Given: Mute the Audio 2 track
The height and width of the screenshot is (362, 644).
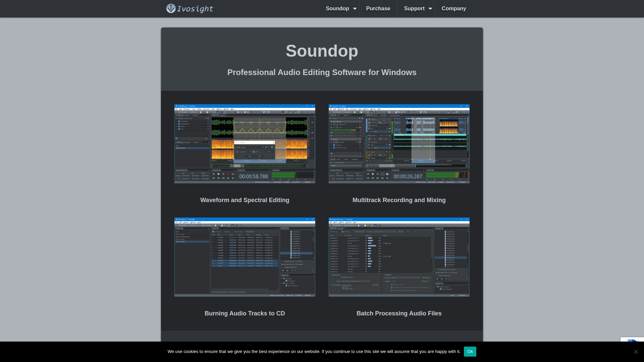Looking at the screenshot, I should [x=381, y=135].
